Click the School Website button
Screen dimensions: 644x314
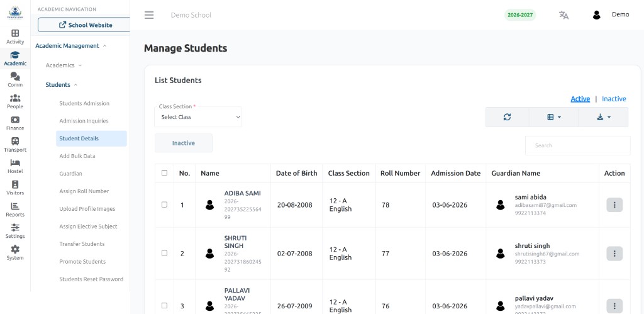84,25
